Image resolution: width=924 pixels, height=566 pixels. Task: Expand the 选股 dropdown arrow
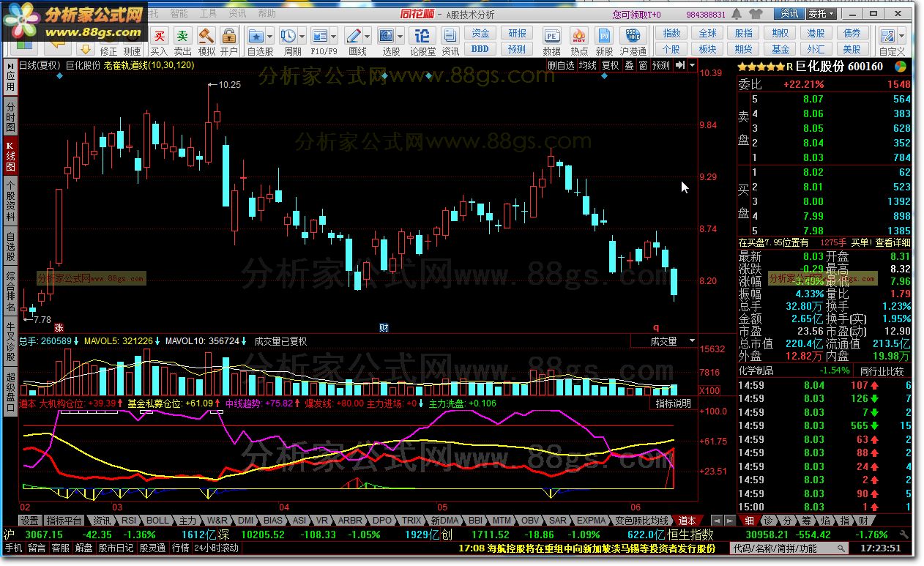[400, 36]
